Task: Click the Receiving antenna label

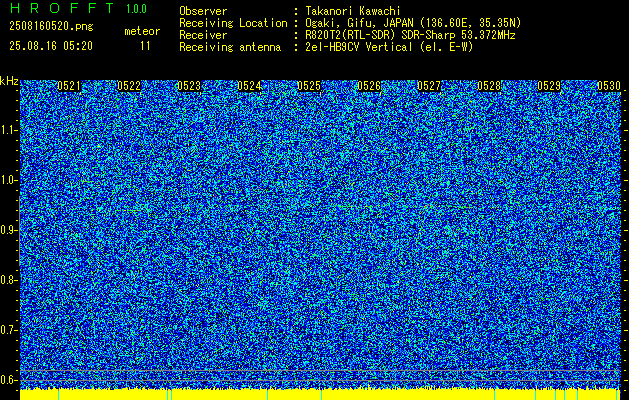Action: pyautogui.click(x=230, y=47)
